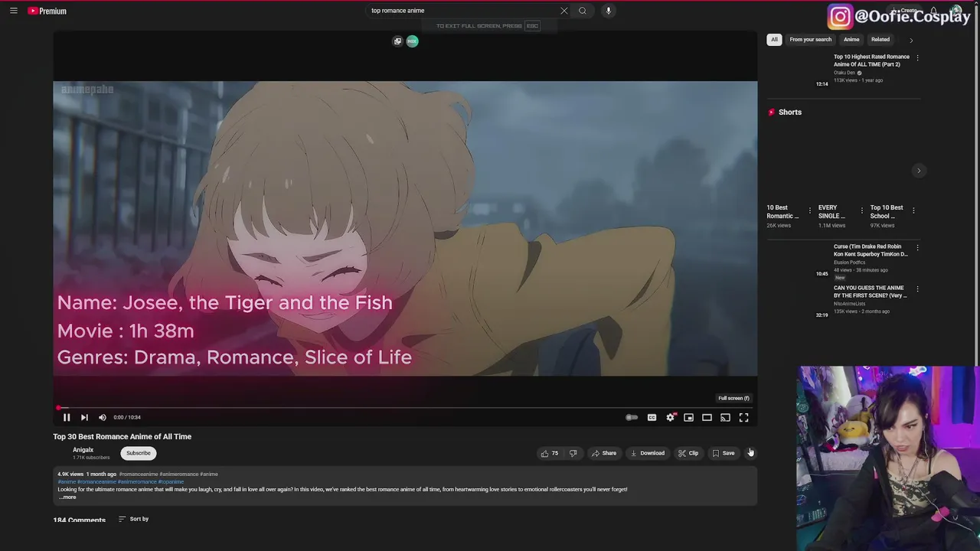Select the All filter chip

[x=774, y=40]
